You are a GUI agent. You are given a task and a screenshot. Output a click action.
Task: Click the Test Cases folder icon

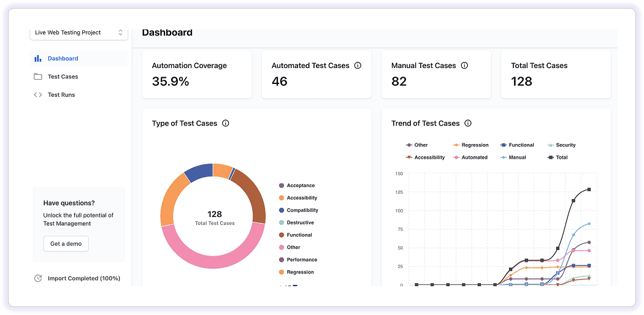click(x=38, y=77)
